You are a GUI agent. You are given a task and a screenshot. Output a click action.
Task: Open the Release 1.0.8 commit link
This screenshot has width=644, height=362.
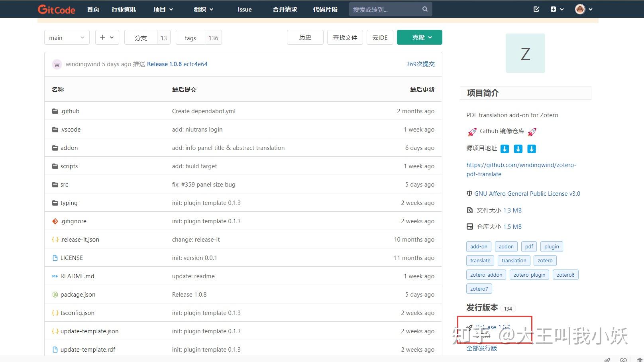tap(164, 64)
